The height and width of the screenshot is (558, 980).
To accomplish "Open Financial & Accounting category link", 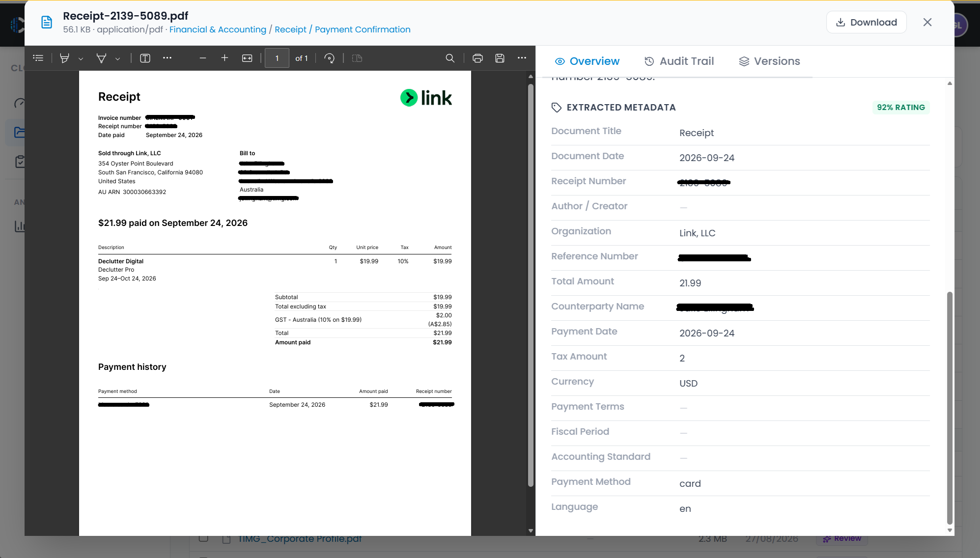I will (218, 29).
